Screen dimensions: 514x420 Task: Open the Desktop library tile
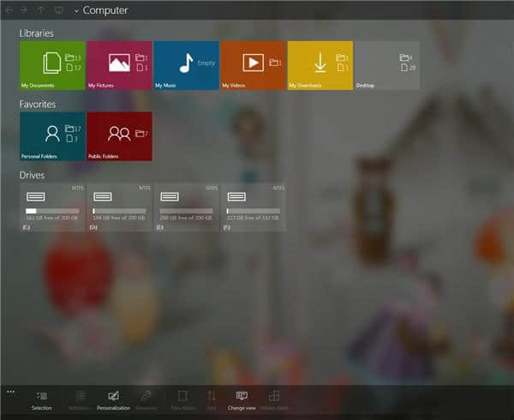pos(386,65)
